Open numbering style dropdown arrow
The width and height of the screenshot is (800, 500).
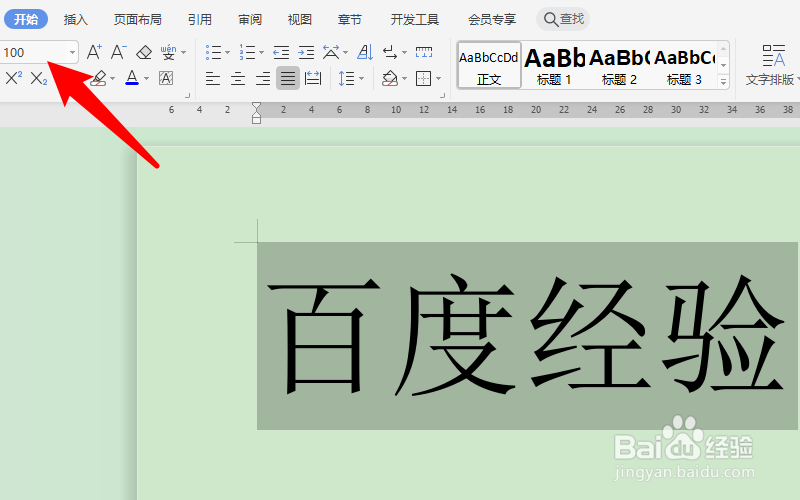tap(261, 53)
